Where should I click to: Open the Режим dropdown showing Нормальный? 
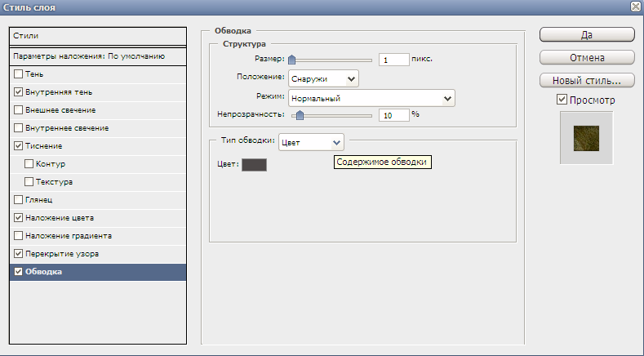371,98
